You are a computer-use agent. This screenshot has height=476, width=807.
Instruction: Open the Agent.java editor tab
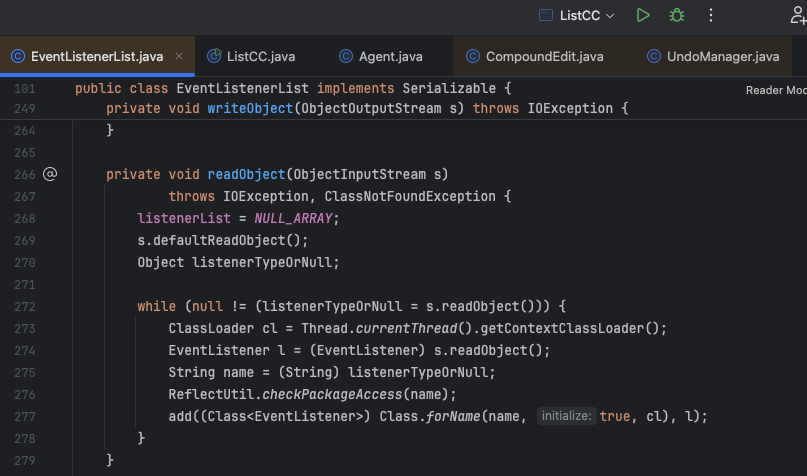pyautogui.click(x=392, y=56)
